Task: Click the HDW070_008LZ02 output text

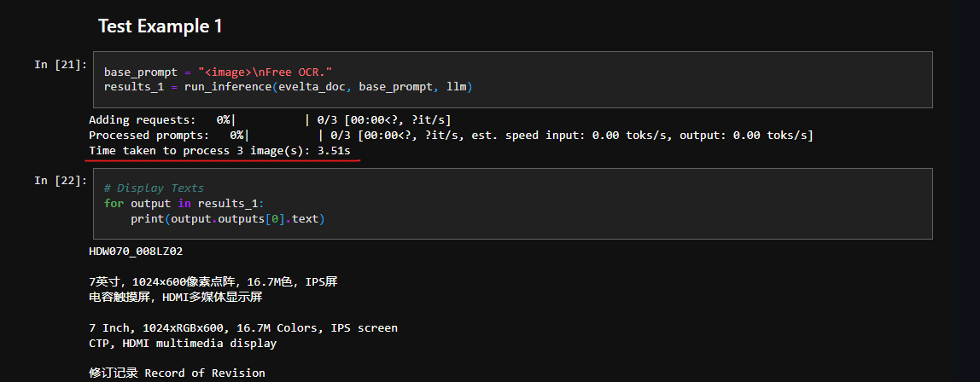Action: tap(136, 252)
